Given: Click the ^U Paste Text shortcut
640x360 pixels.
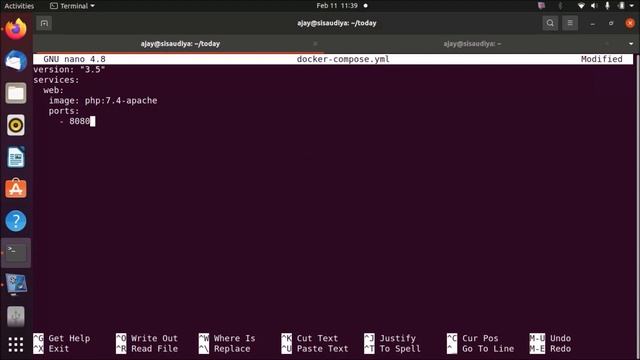Looking at the screenshot, I should (315, 349).
